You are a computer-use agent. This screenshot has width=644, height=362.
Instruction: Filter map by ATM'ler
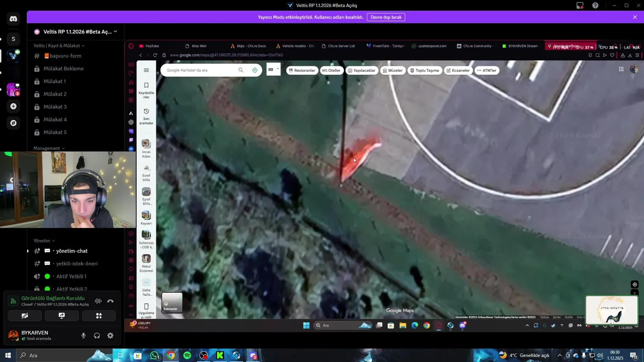click(x=487, y=70)
